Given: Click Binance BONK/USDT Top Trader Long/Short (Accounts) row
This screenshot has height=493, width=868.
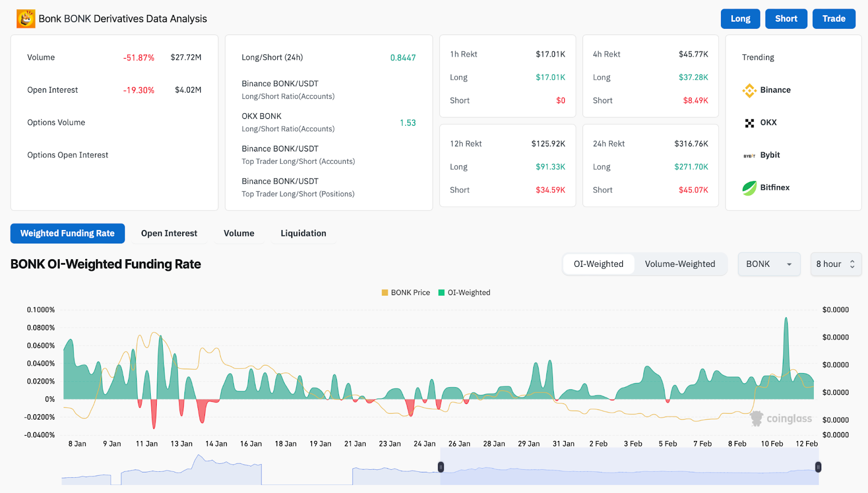Looking at the screenshot, I should tap(329, 155).
